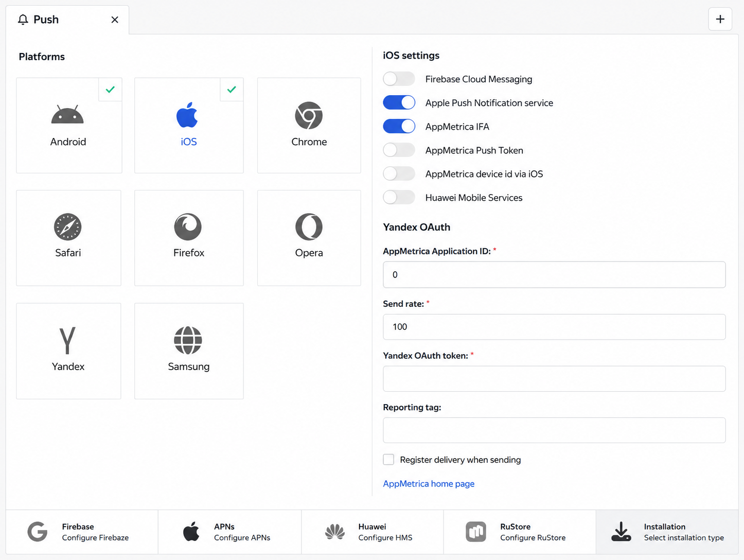This screenshot has width=744, height=560.
Task: Click the Platforms heading
Action: [x=42, y=57]
